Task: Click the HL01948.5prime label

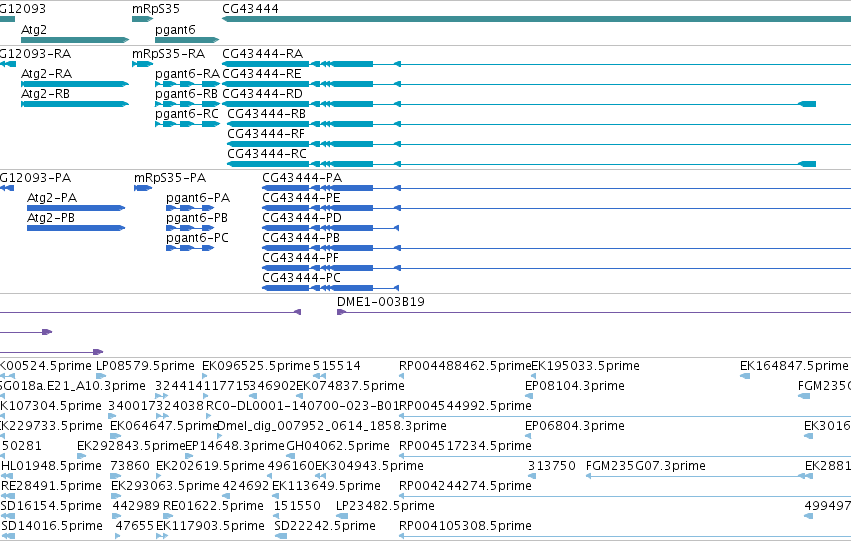Action: point(52,466)
